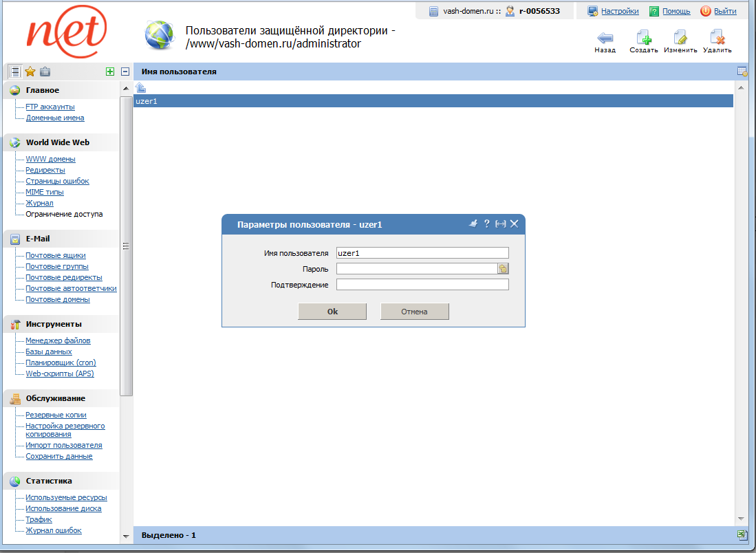This screenshot has height=553, width=756.
Task: Click the briefcase icon in the sidebar toolbar
Action: tap(44, 71)
